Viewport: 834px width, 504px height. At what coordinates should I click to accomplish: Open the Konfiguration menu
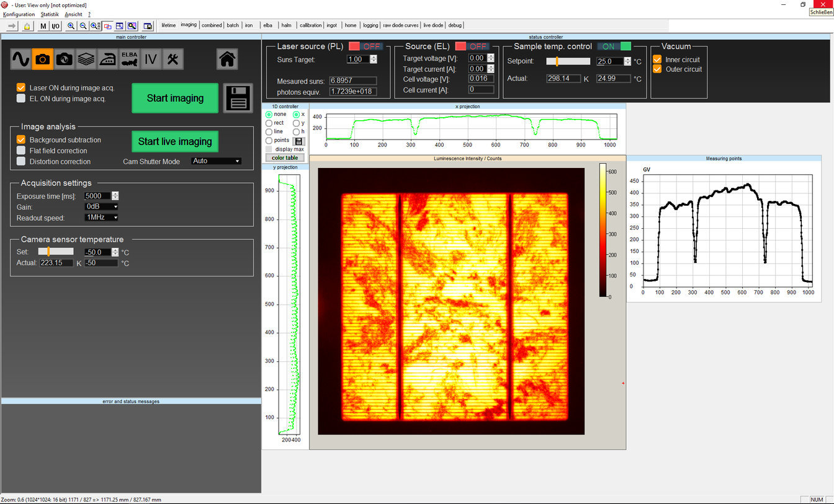click(19, 14)
